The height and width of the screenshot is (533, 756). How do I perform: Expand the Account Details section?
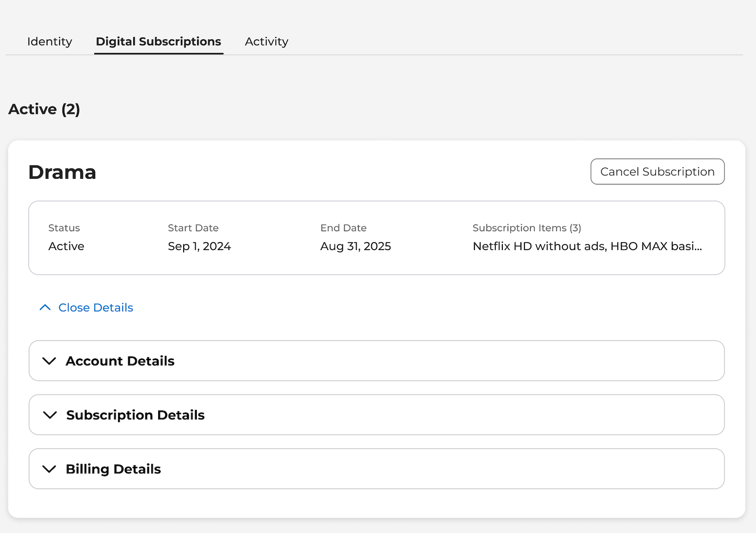point(377,361)
